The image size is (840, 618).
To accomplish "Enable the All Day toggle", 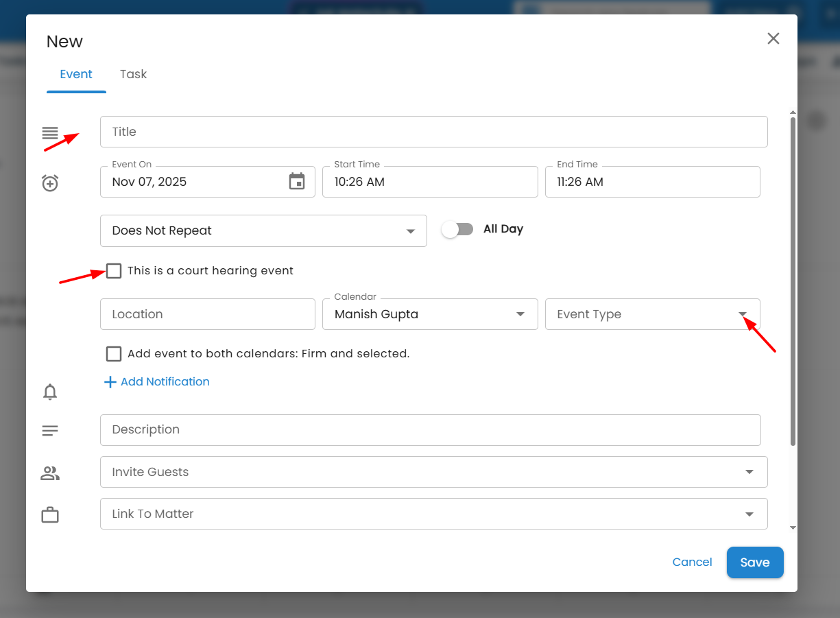I will tap(457, 229).
